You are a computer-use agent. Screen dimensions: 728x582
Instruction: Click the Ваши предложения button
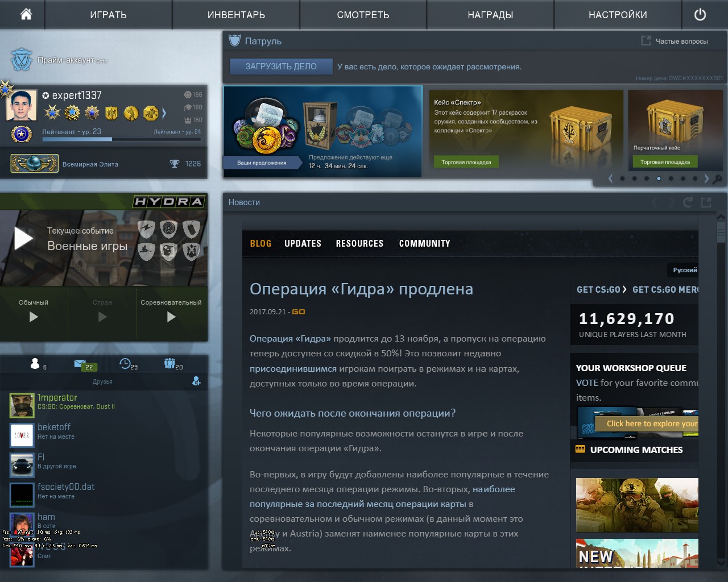pyautogui.click(x=262, y=163)
